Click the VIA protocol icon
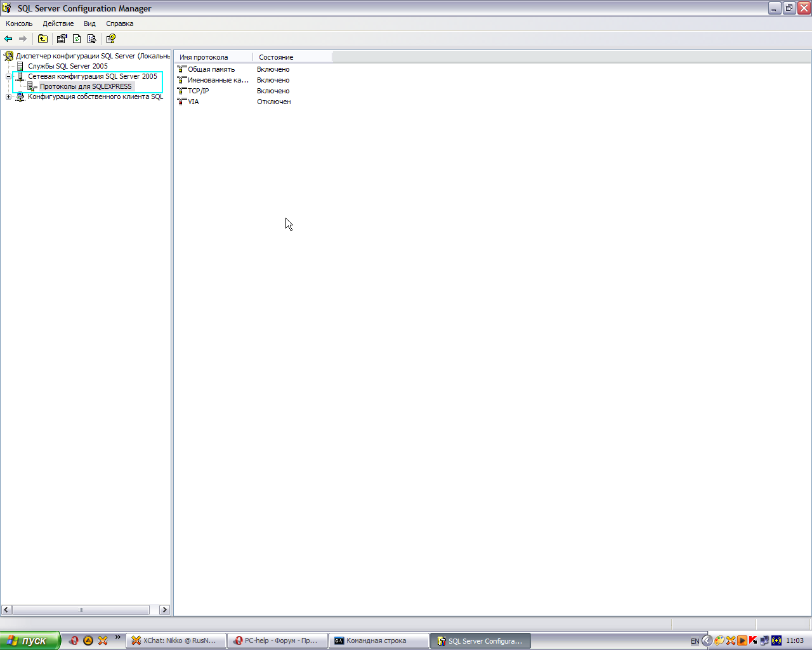Image resolution: width=812 pixels, height=650 pixels. click(182, 102)
